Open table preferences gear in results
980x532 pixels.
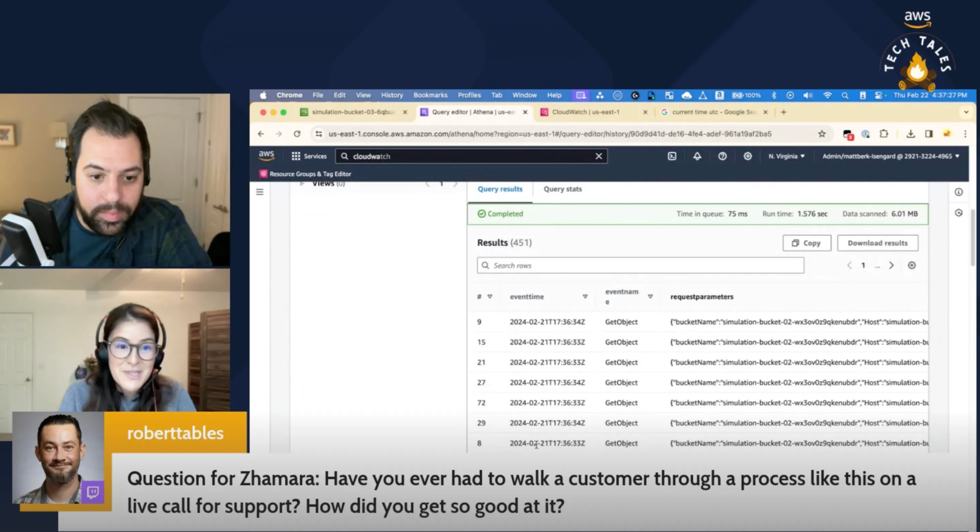[x=912, y=265]
